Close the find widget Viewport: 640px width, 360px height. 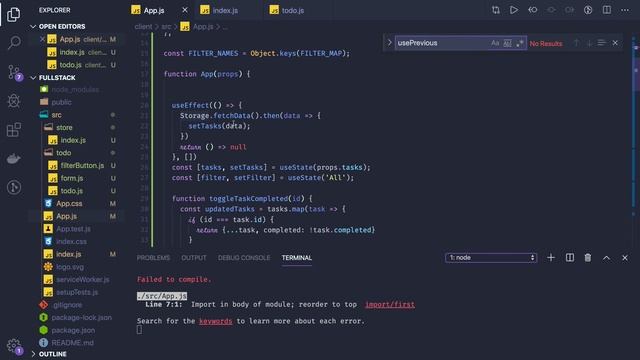(x=615, y=43)
